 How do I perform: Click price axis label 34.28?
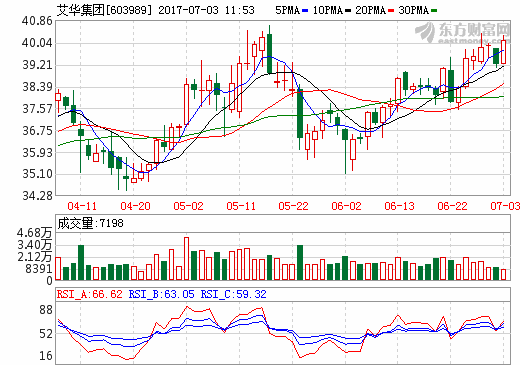point(37,196)
